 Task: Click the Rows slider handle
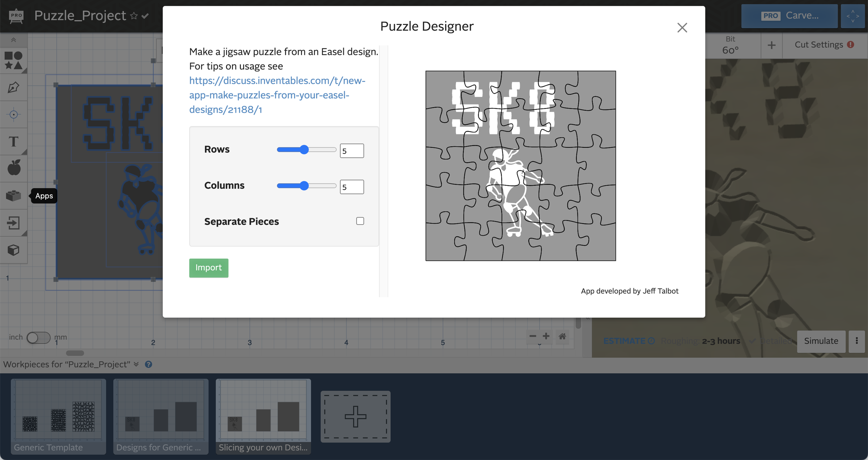(x=305, y=150)
